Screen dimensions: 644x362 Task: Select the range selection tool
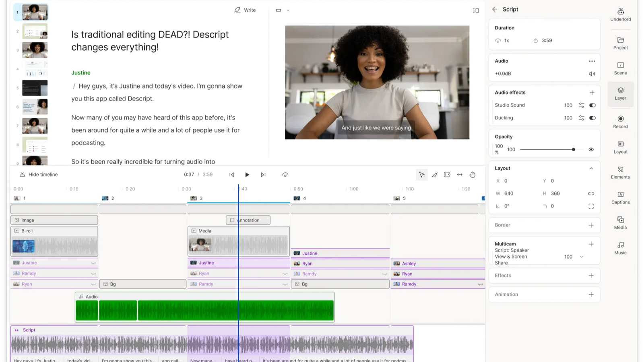pyautogui.click(x=447, y=175)
